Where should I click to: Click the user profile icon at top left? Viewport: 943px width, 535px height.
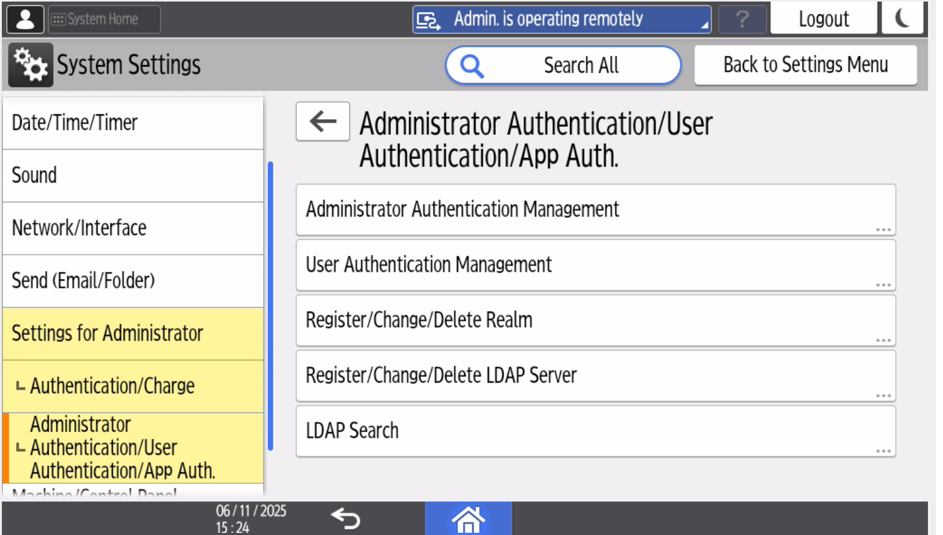click(x=25, y=19)
